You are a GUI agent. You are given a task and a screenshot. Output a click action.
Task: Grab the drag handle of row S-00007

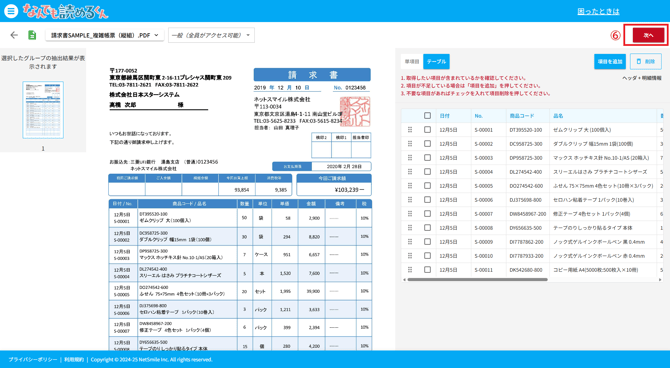410,214
